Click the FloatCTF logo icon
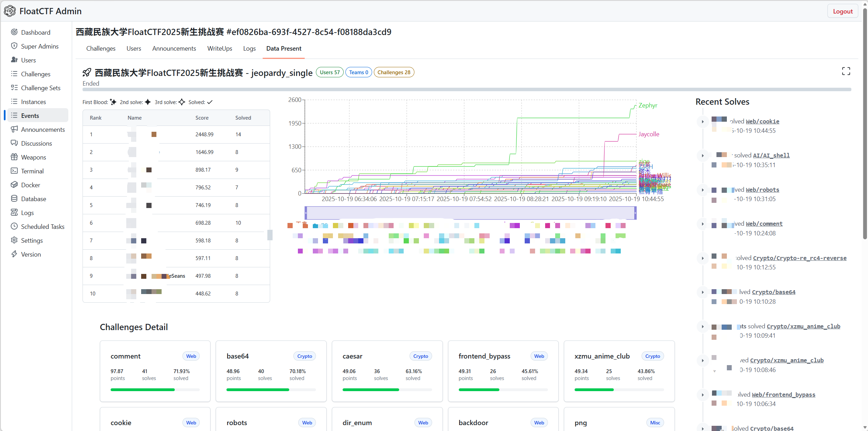Screen dimensions: 868x431 (10, 11)
